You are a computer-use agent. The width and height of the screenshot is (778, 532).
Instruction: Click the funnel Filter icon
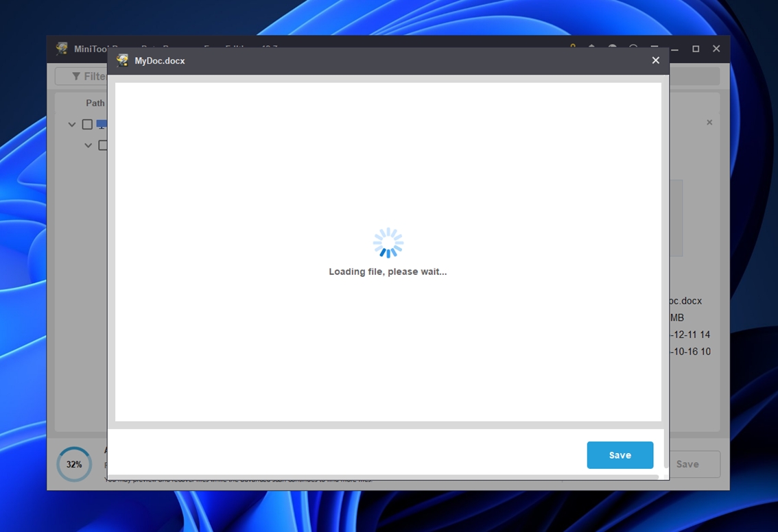point(76,76)
